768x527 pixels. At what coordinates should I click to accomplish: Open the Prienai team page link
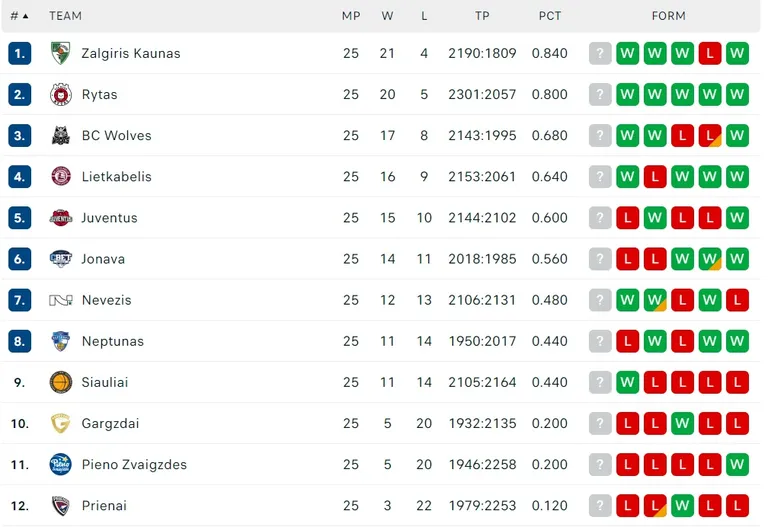pos(104,506)
